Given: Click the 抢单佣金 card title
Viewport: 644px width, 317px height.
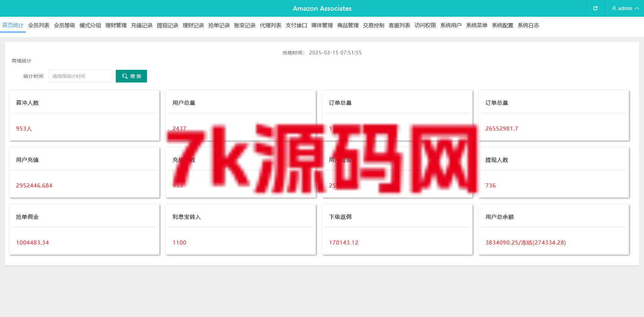Looking at the screenshot, I should [x=28, y=217].
